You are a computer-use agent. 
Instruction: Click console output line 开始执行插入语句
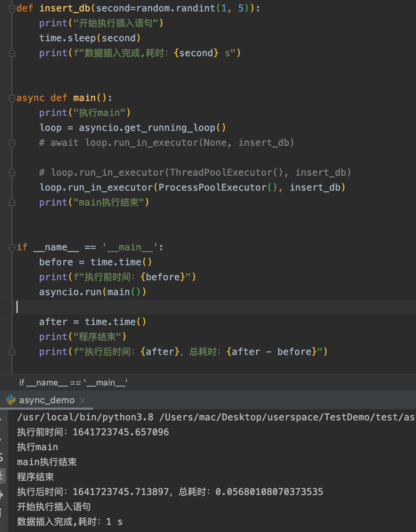point(54,507)
